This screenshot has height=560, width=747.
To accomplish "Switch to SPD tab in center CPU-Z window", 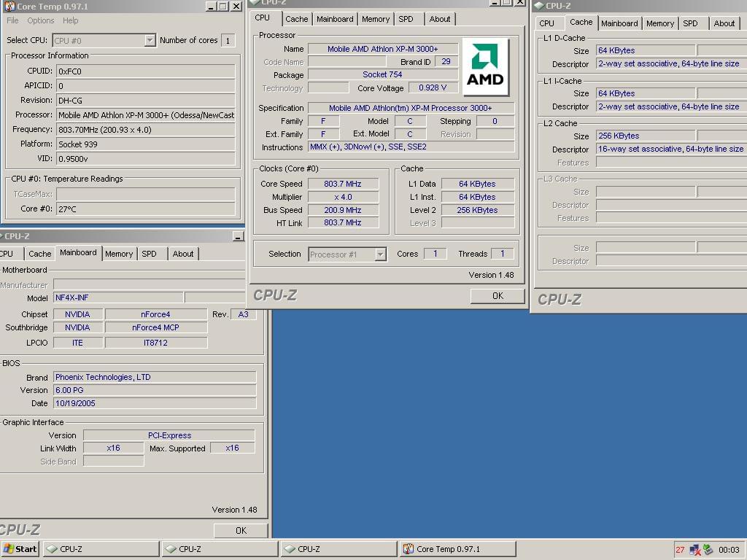I will click(x=406, y=19).
